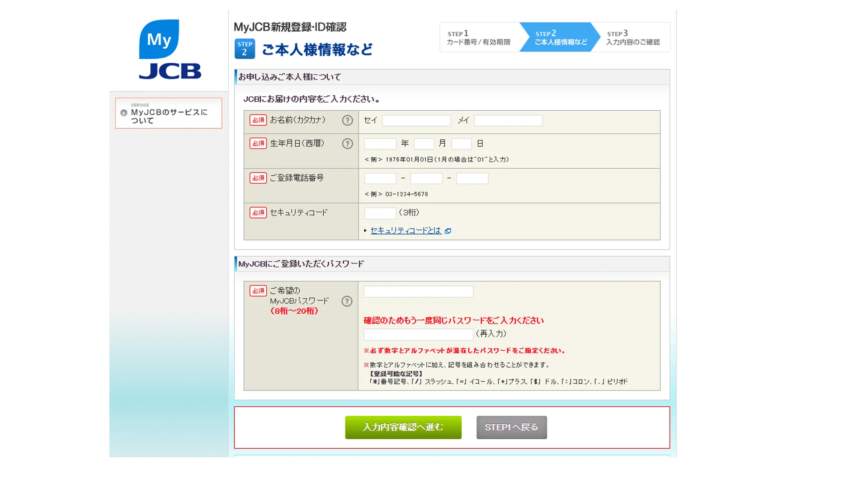The width and height of the screenshot is (868, 488).
Task: Focus the メイ name input field
Action: tap(508, 121)
